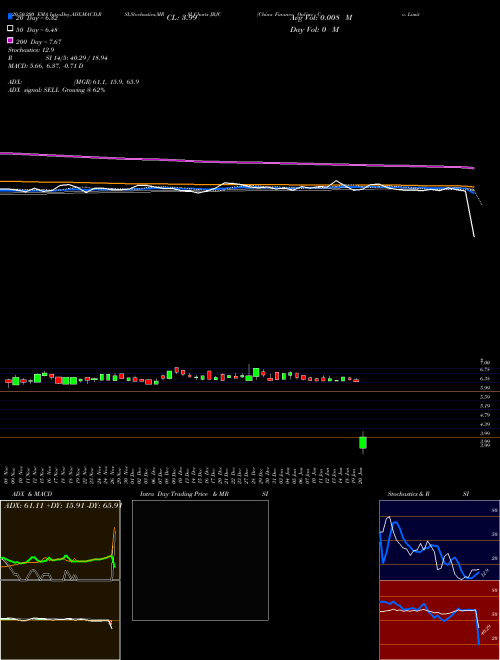
Task: Click the 5.59 price axis label
Action: [x=485, y=397]
